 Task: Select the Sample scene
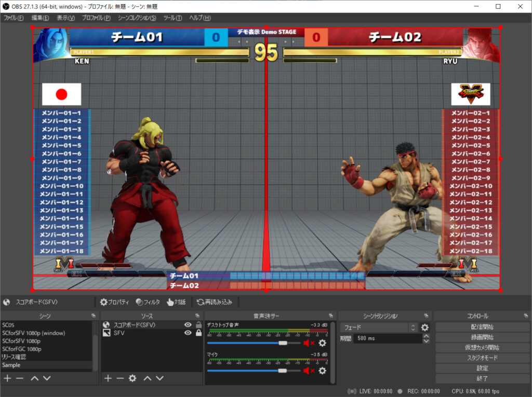46,365
